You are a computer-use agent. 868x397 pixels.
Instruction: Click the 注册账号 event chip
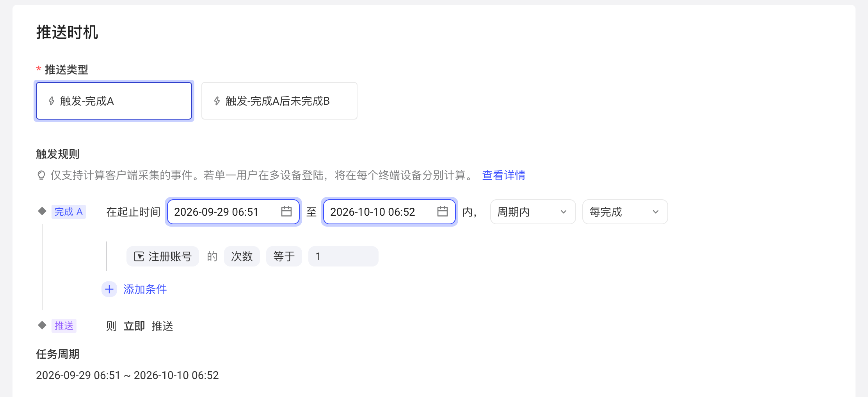(163, 256)
